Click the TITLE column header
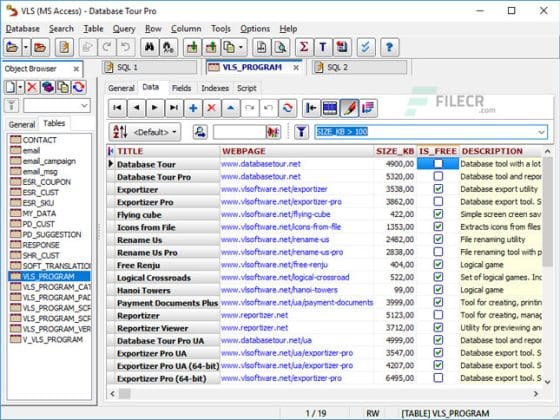Image resolution: width=560 pixels, height=420 pixels. point(167,151)
